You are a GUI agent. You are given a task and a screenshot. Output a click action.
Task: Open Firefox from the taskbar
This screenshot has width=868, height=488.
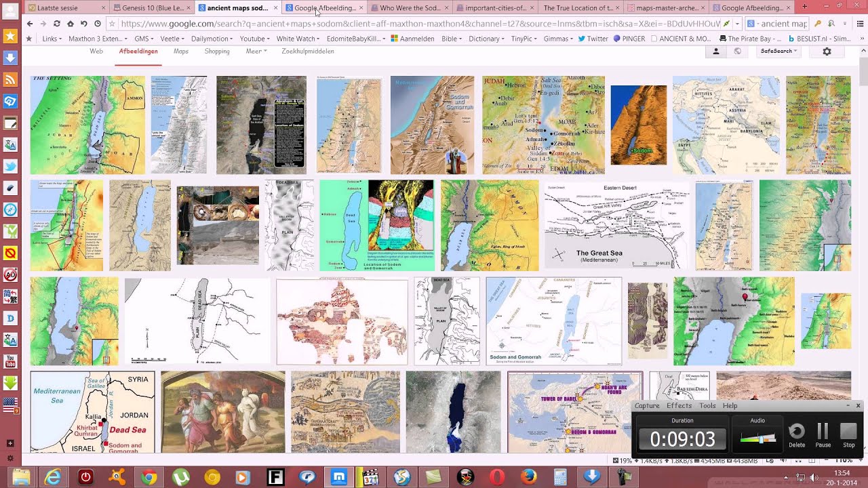coord(528,477)
